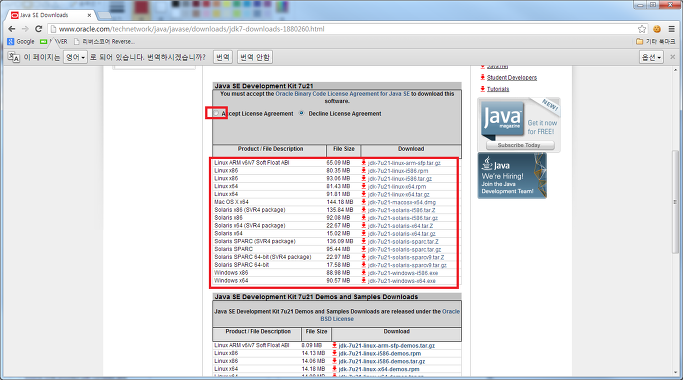Click the 'Solaris SPARC 64-bit' description text
Image resolution: width=683 pixels, height=380 pixels.
point(241,265)
